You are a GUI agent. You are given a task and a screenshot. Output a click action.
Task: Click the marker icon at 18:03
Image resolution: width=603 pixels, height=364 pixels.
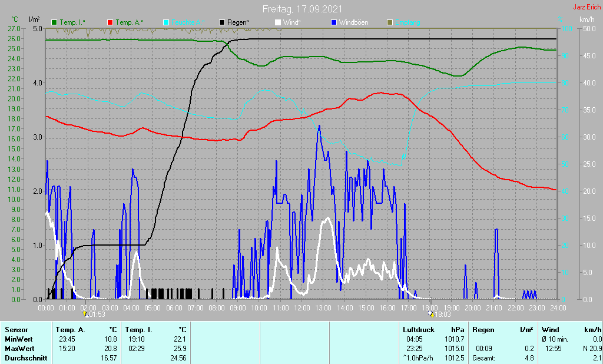(x=431, y=315)
